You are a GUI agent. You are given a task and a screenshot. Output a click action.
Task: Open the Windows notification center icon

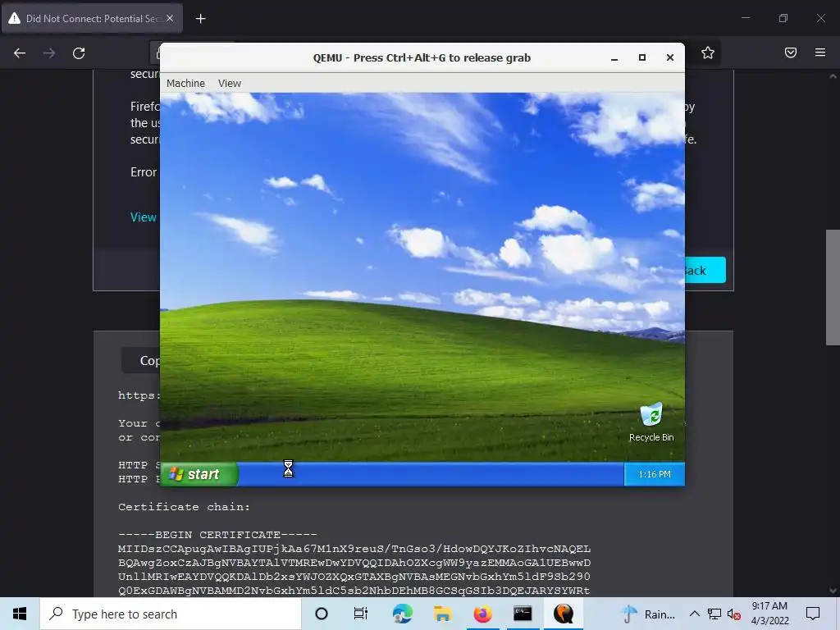point(813,614)
